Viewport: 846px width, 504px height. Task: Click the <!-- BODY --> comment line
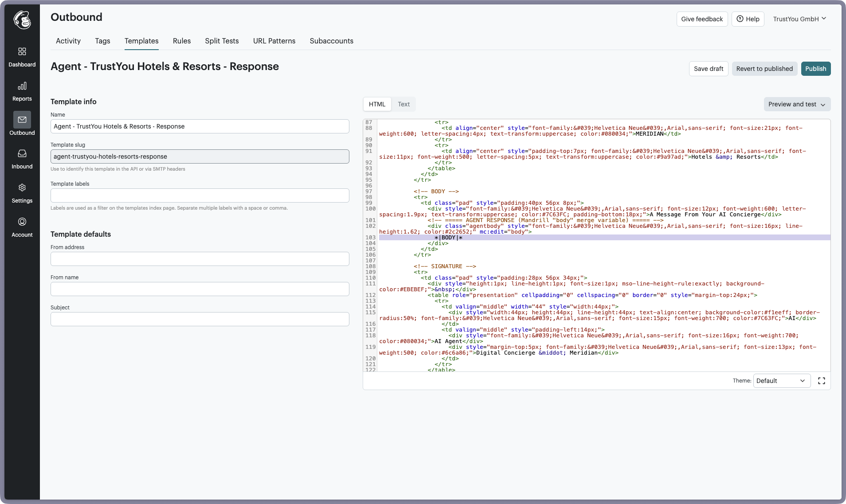(x=436, y=191)
